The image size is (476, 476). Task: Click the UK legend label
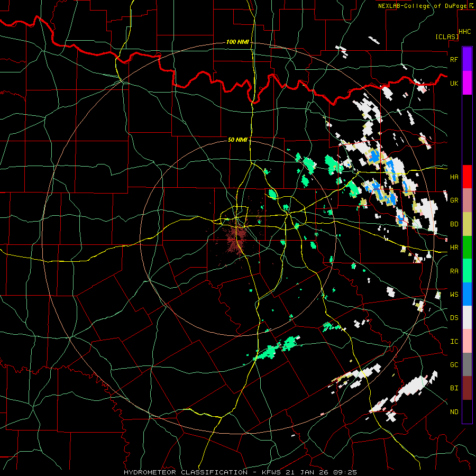[454, 83]
